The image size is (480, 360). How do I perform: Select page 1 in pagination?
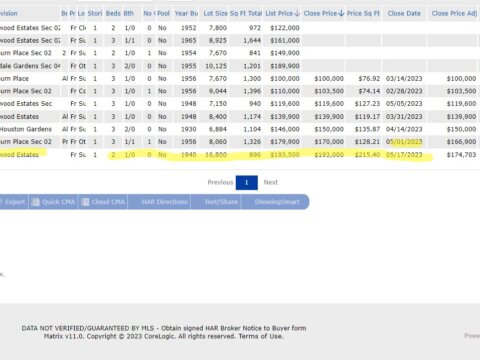(x=247, y=183)
